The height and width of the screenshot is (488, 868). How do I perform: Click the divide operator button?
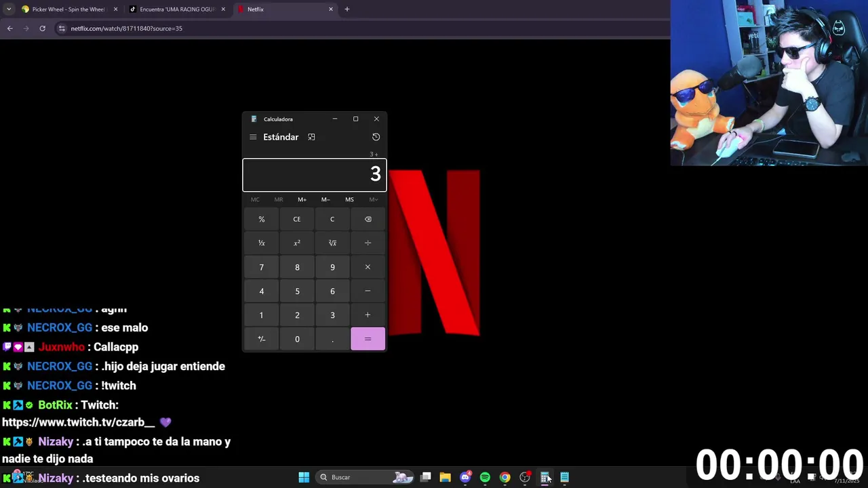pyautogui.click(x=368, y=243)
